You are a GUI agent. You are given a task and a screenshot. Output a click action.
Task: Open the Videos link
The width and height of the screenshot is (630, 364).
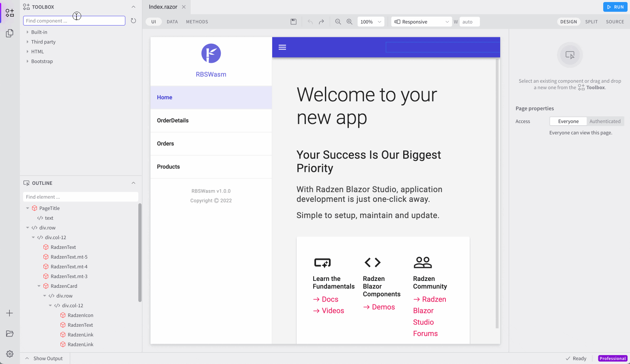pyautogui.click(x=329, y=310)
